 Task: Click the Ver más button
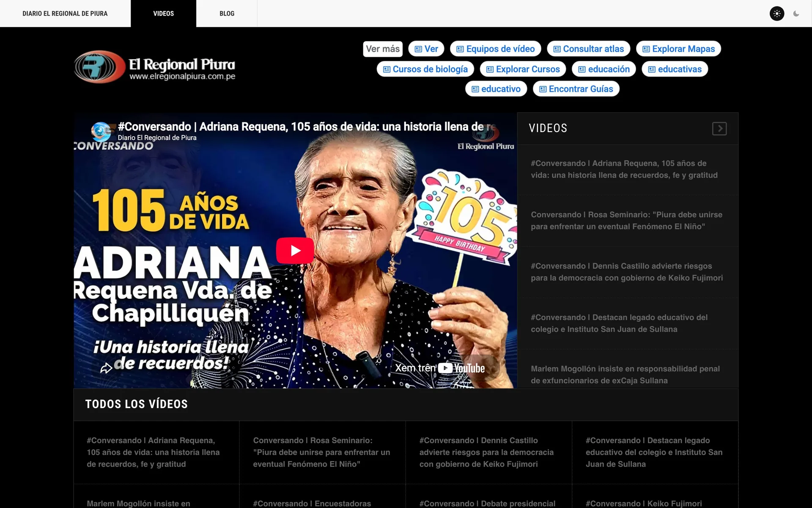[x=383, y=49]
